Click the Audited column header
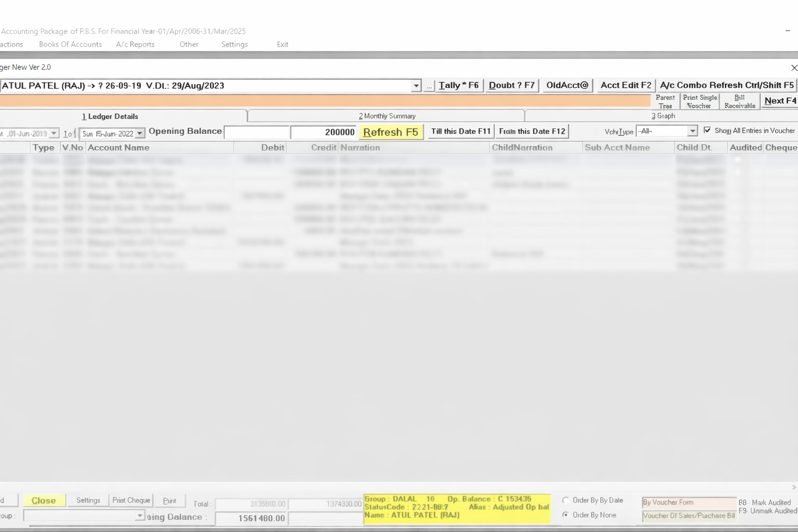This screenshot has width=798, height=532. [x=746, y=148]
